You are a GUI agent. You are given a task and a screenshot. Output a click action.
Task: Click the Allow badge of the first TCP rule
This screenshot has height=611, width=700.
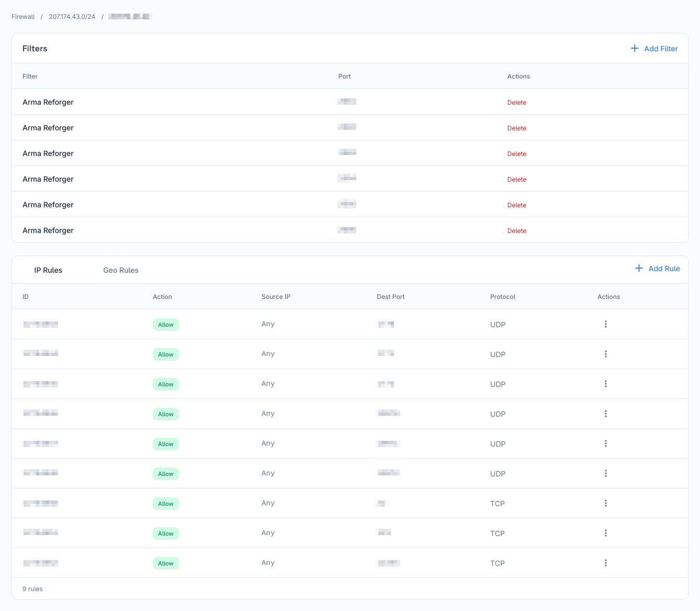[x=166, y=504]
